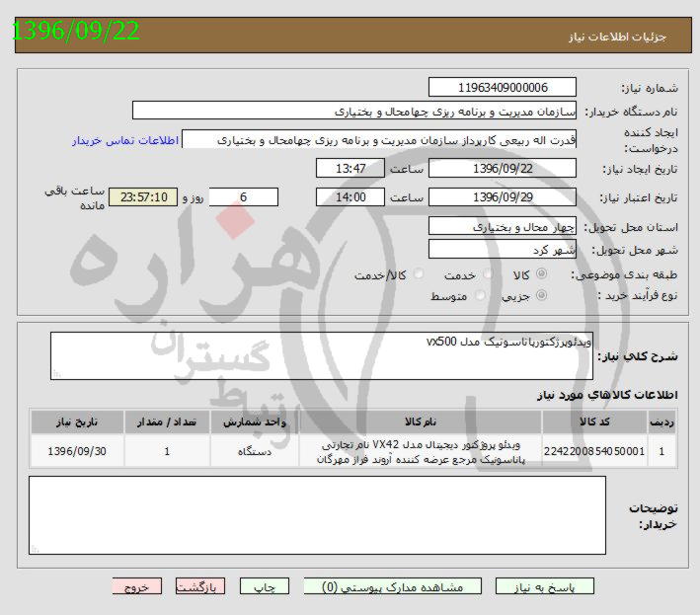Viewport: 700px width, 615px height.
Task: Click validity date field 1396/09/29
Action: (503, 196)
